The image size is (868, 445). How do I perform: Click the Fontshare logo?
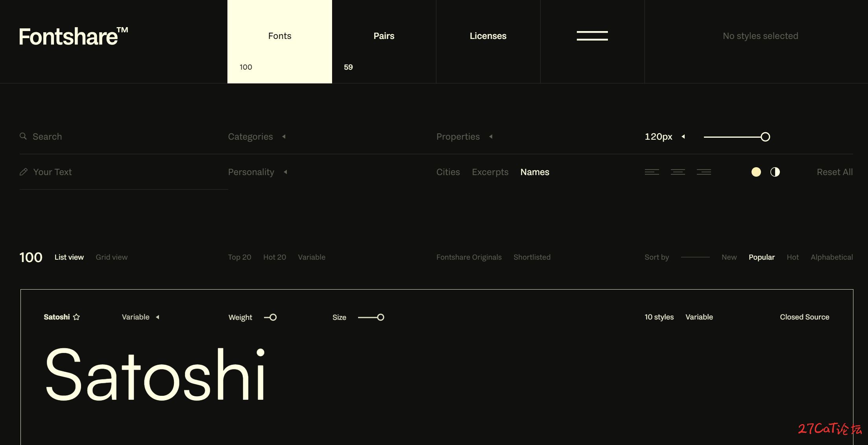(x=74, y=36)
